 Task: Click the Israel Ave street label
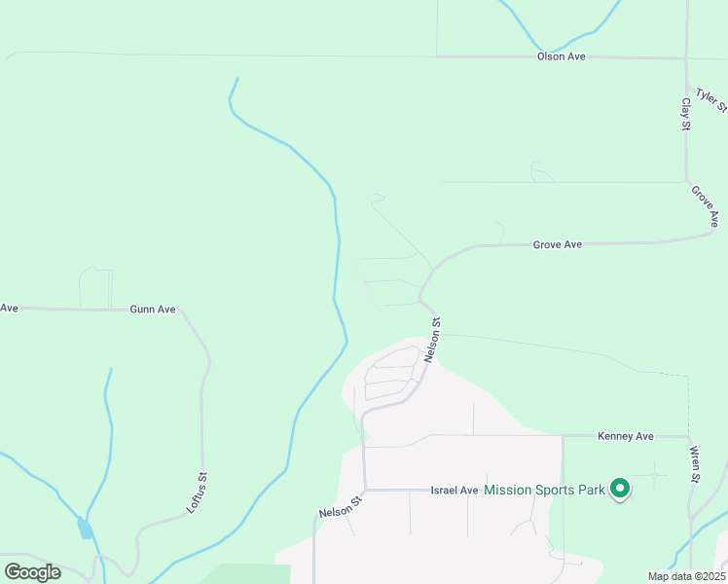[x=455, y=491]
